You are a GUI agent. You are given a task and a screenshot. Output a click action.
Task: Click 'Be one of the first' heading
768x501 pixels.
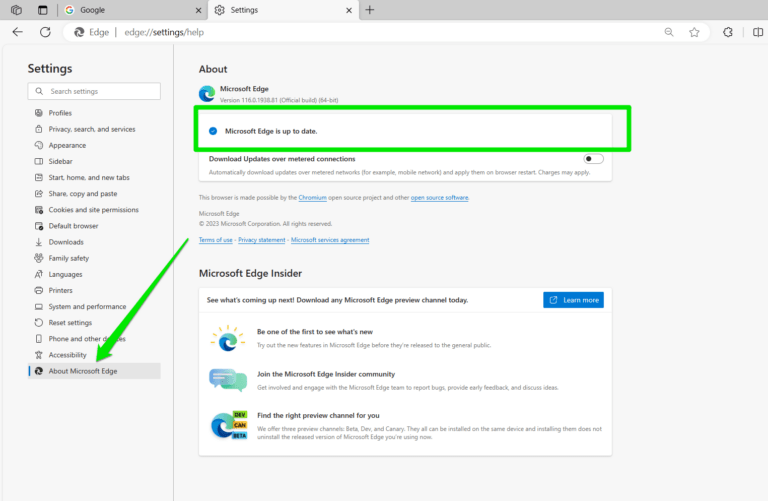click(315, 332)
